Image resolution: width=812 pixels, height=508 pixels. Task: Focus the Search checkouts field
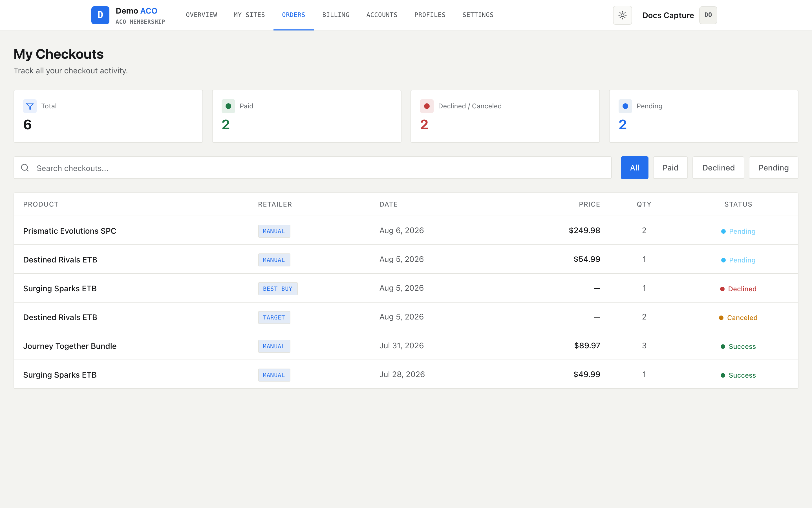[x=312, y=168]
